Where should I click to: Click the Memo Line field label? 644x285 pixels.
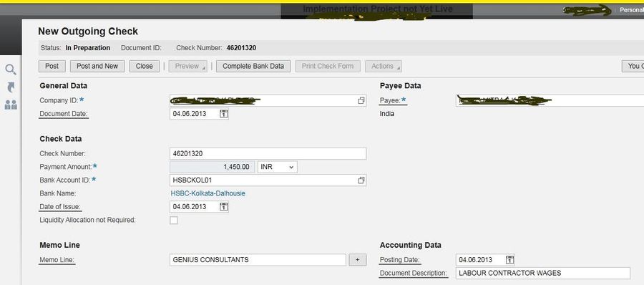(57, 260)
